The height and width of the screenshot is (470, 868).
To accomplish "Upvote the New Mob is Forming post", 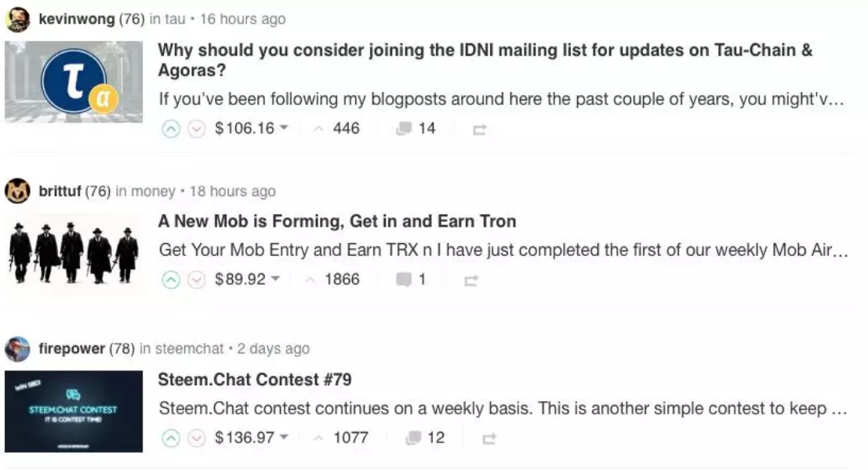I will click(171, 280).
